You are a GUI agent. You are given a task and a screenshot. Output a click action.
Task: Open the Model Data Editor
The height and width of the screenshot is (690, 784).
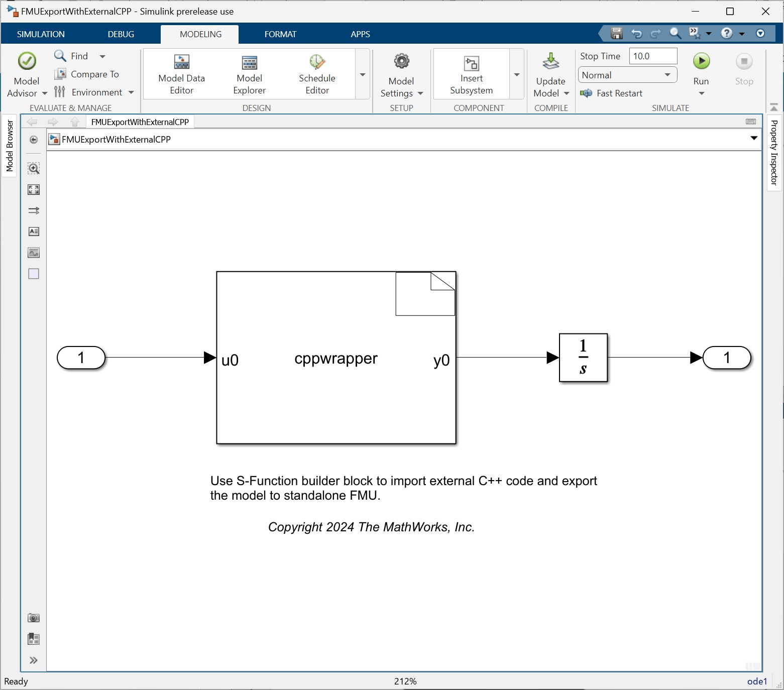181,74
